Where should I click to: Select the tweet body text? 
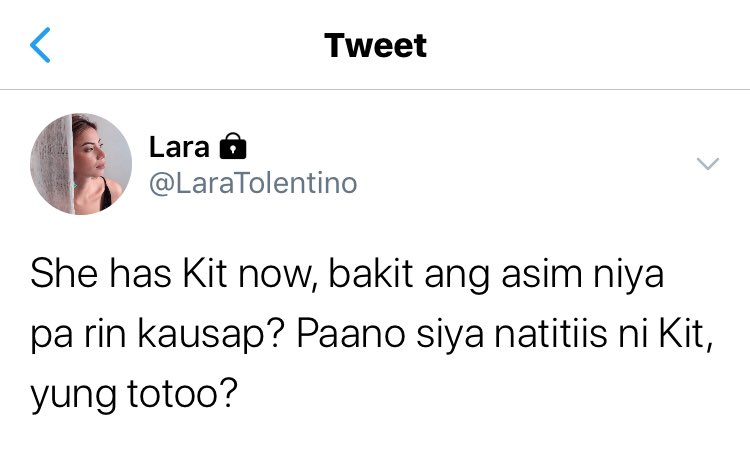[x=372, y=334]
